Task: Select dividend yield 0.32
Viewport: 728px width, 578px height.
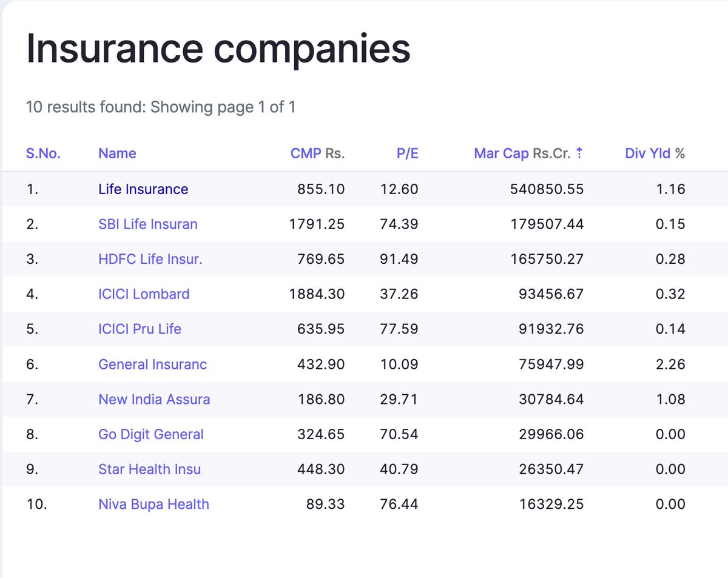Action: click(x=670, y=294)
